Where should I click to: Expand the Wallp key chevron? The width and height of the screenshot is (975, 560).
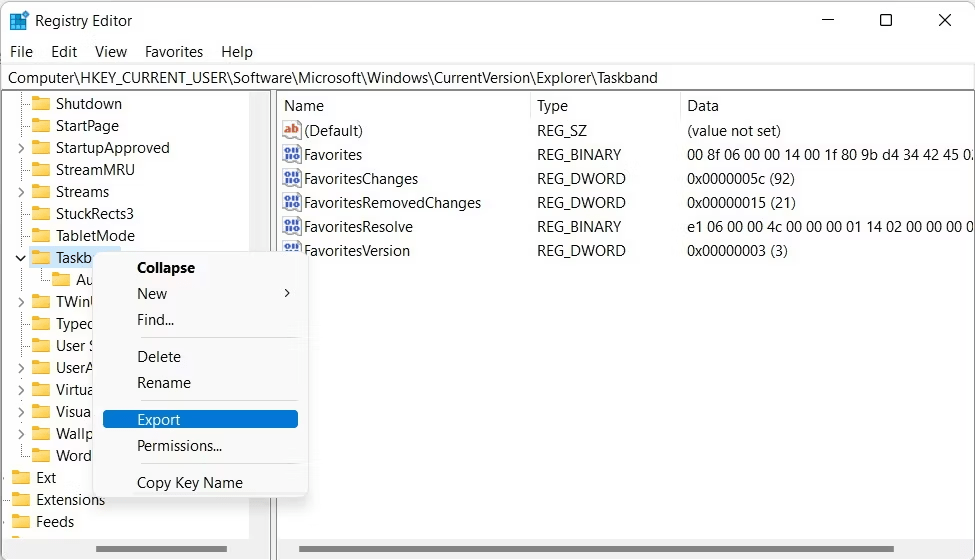click(x=21, y=434)
